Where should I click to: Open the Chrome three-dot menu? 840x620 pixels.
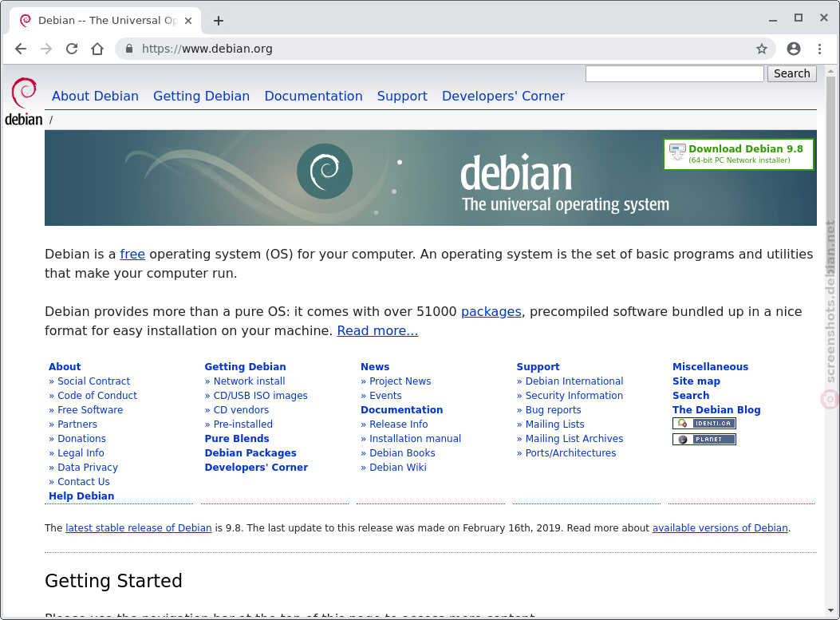pos(819,49)
